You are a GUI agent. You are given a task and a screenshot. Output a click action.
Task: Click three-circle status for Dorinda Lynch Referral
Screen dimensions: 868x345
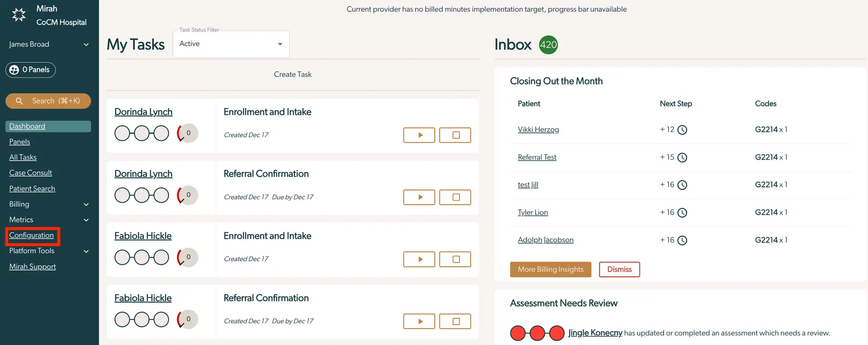pos(142,195)
